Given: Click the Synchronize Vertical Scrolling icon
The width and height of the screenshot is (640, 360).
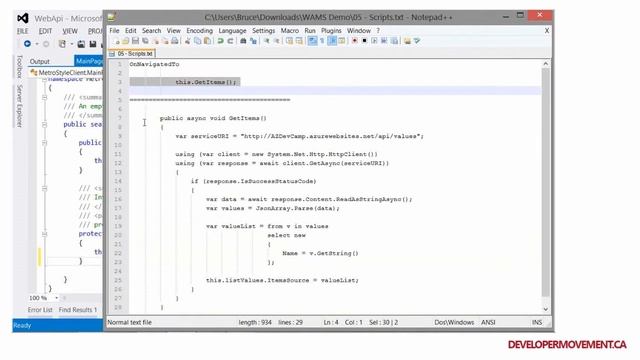Looking at the screenshot, I should pyautogui.click(x=289, y=41).
